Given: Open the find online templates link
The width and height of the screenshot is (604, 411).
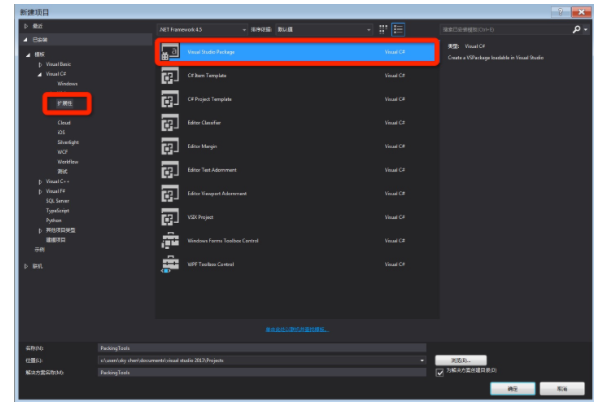Looking at the screenshot, I should pos(297,329).
